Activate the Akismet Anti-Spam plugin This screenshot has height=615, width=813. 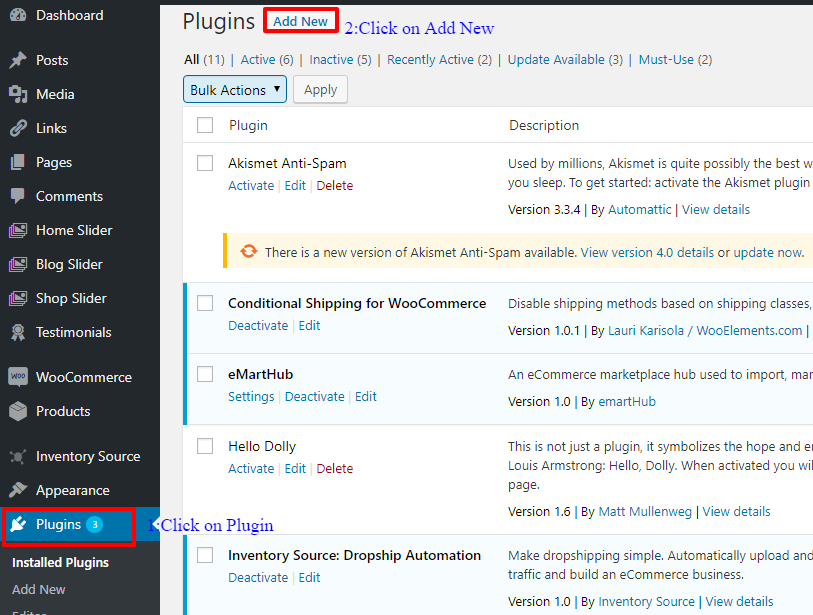click(251, 186)
